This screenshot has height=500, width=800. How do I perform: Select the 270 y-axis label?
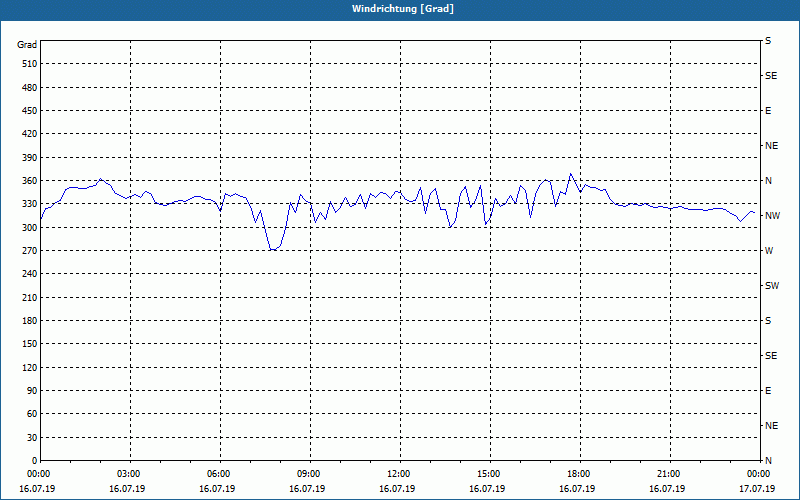coord(30,251)
